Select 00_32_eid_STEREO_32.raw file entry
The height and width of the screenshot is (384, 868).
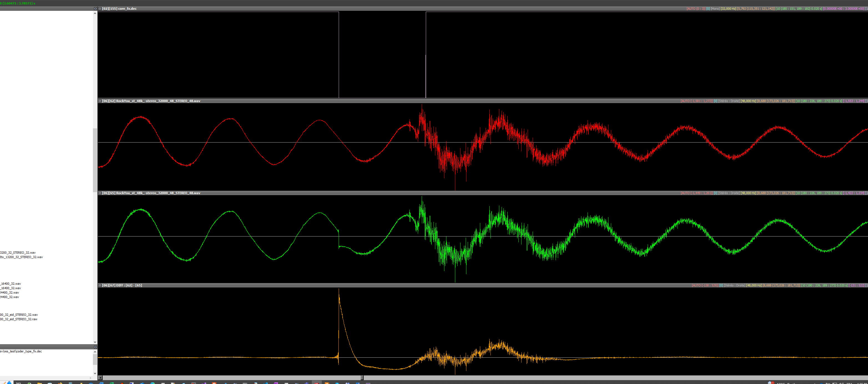tap(19, 319)
